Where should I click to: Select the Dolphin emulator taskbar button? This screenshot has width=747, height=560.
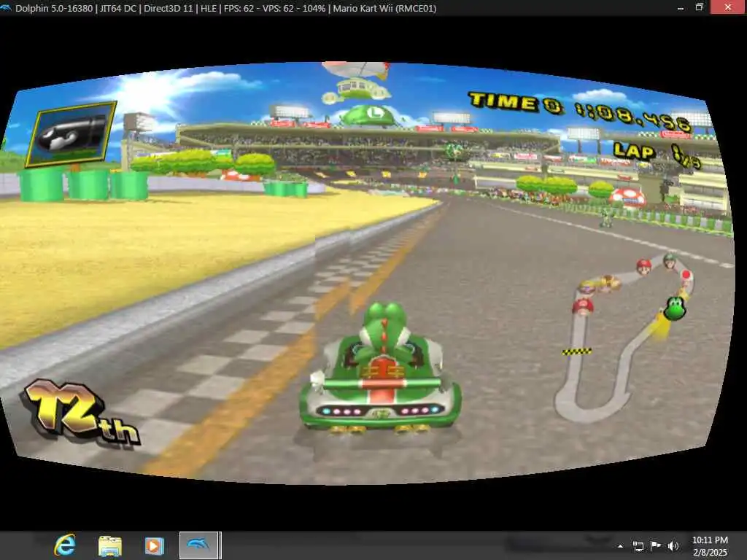(200, 545)
